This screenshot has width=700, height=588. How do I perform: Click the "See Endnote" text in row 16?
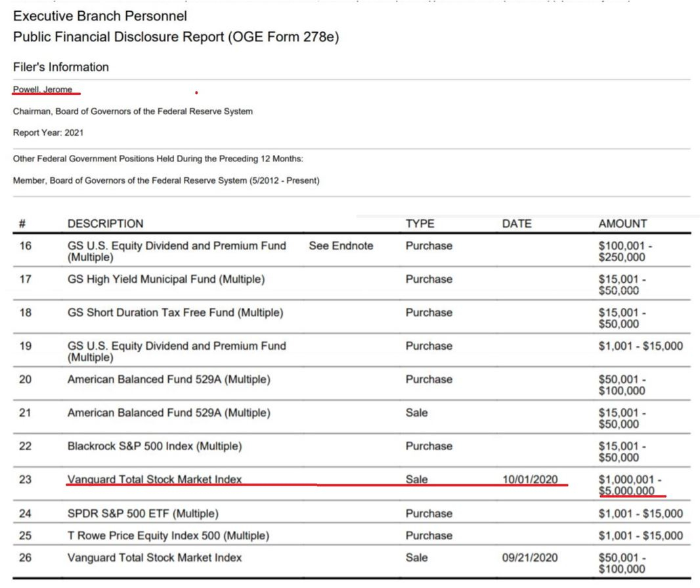coord(341,246)
